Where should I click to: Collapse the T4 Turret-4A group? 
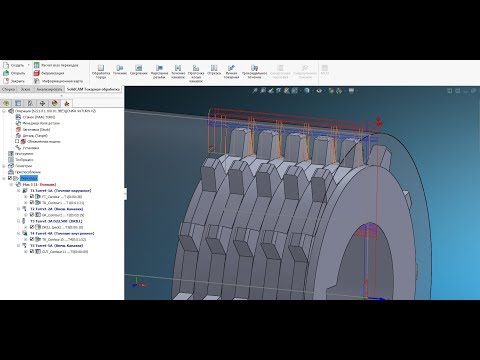(x=19, y=233)
